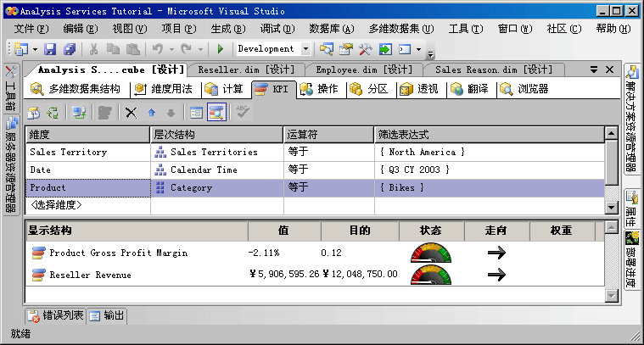This screenshot has height=345, width=644.
Task: Move up with the blue arrow icon
Action: tap(152, 113)
